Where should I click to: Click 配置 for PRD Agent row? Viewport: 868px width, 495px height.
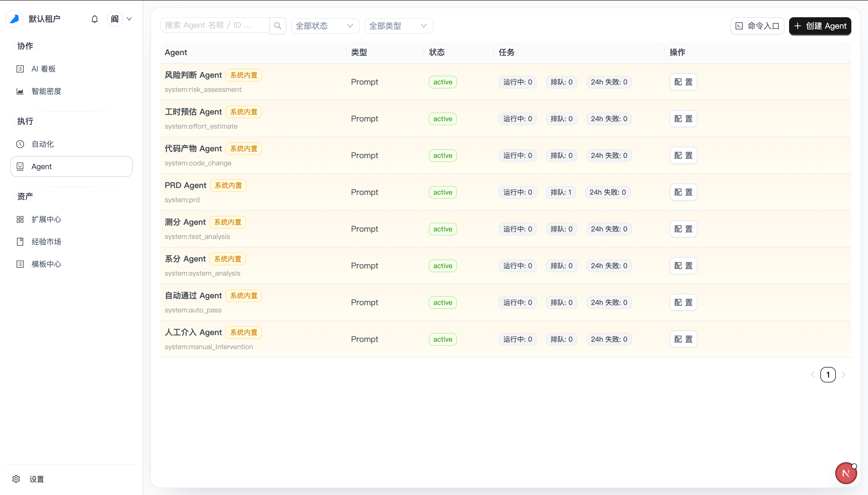pyautogui.click(x=683, y=192)
